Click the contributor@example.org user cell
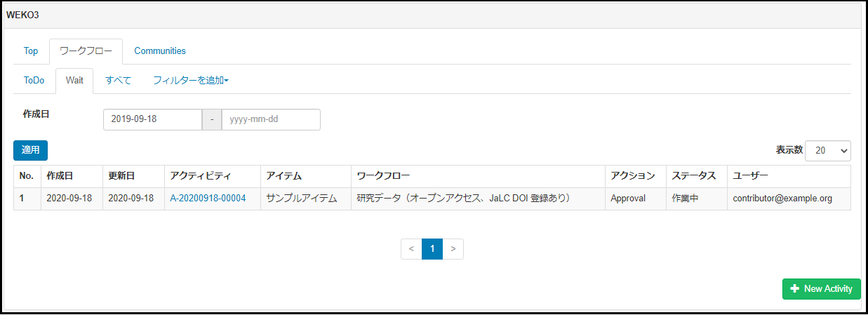The image size is (868, 315). point(782,199)
